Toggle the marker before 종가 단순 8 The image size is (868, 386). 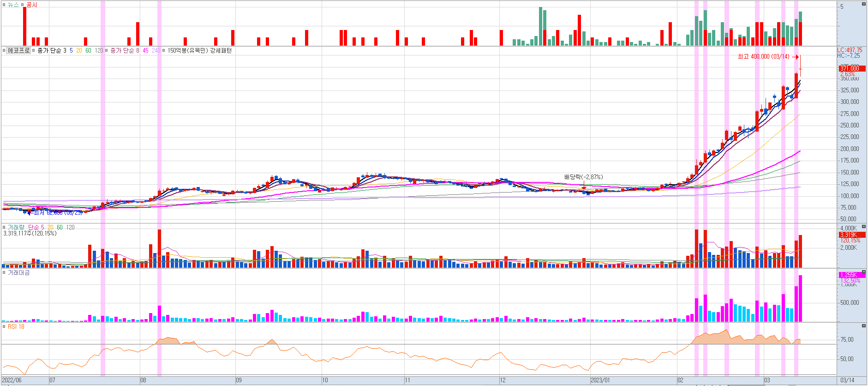107,50
